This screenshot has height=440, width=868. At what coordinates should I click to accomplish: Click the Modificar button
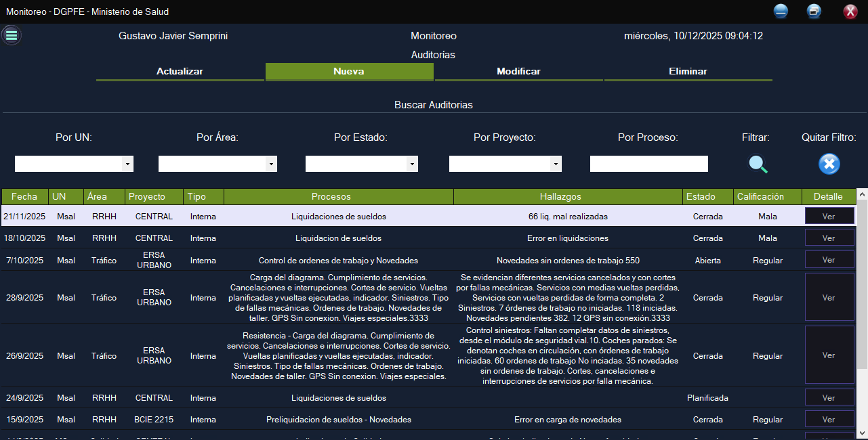click(x=518, y=72)
